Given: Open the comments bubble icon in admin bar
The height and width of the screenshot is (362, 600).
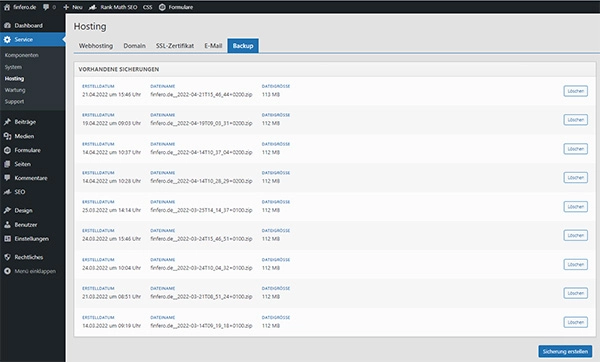Looking at the screenshot, I should (46, 7).
